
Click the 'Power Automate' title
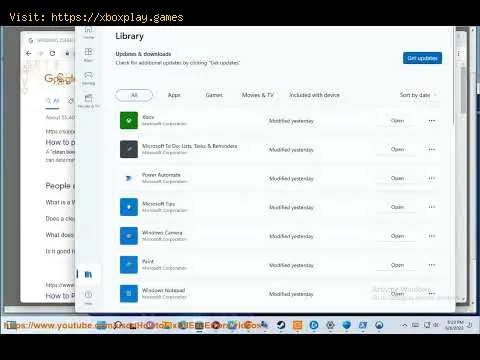[x=161, y=175]
